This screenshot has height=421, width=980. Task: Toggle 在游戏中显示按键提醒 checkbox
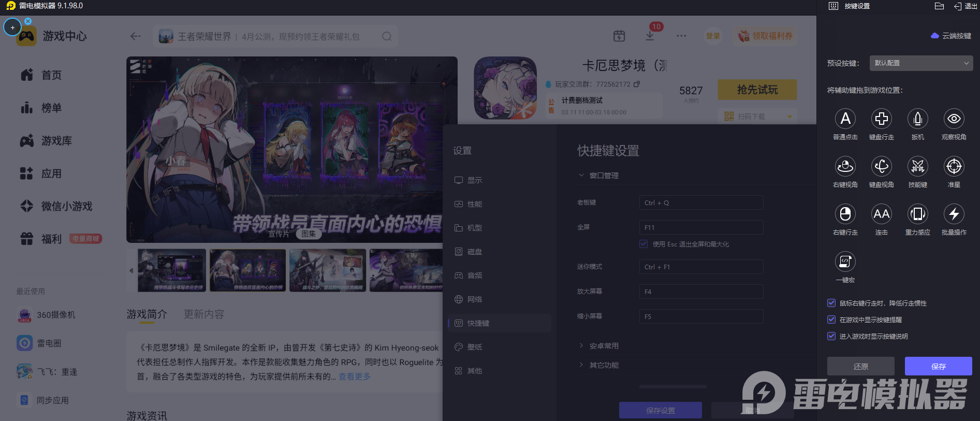coord(831,320)
